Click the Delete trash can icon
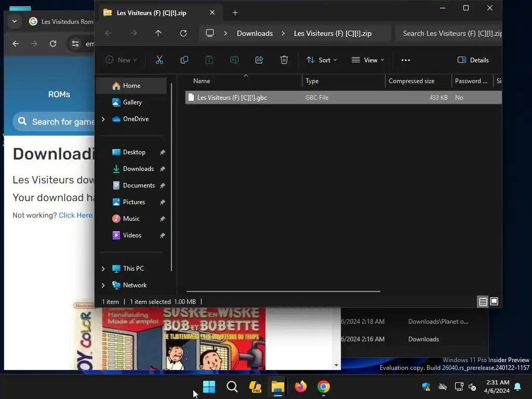 284,60
